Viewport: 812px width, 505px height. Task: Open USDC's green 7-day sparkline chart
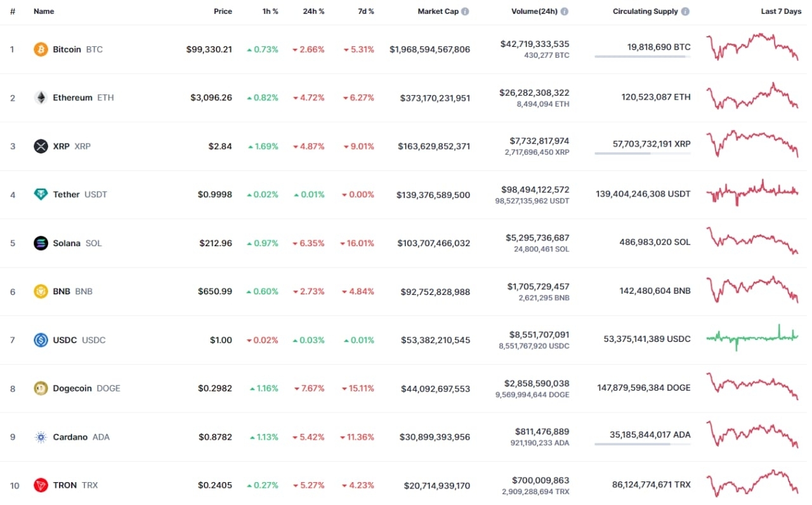752,337
